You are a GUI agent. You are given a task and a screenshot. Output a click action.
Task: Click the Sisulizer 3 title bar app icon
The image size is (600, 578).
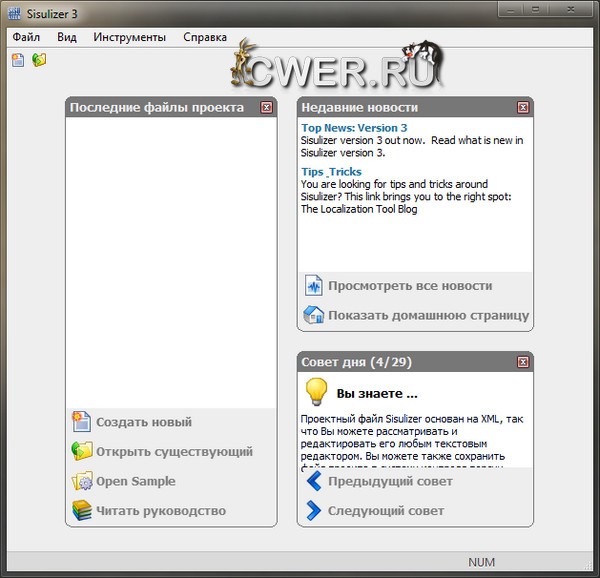(x=15, y=13)
